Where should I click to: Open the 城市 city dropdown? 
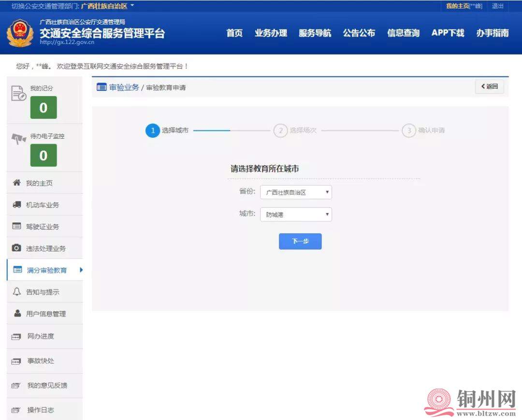pyautogui.click(x=296, y=215)
